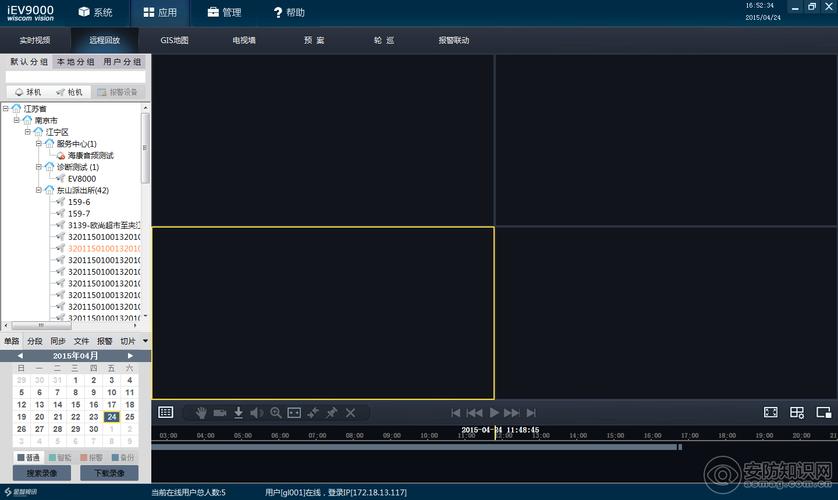Select the 默认分组 group tab
This screenshot has width=838, height=500.
(29, 62)
